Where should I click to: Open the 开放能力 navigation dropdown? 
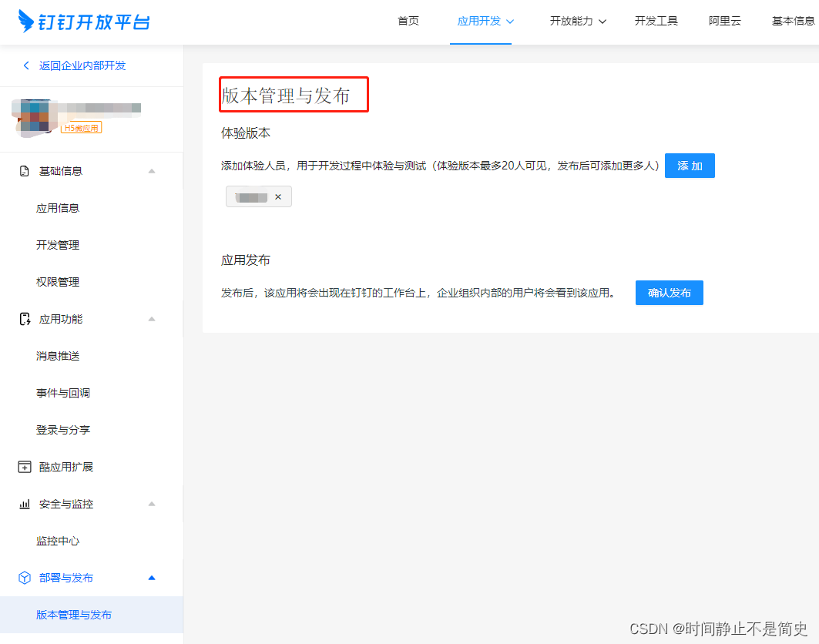578,21
